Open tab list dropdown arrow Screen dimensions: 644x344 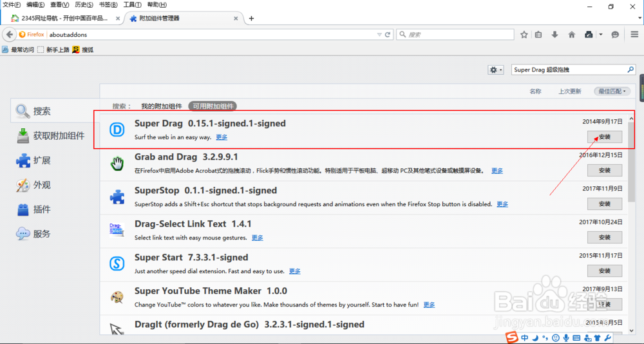click(640, 18)
